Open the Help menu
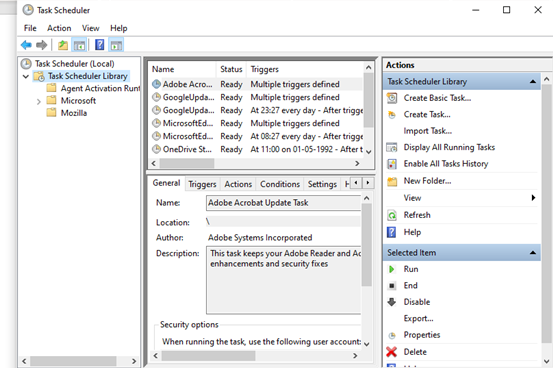The width and height of the screenshot is (553, 368). (118, 28)
